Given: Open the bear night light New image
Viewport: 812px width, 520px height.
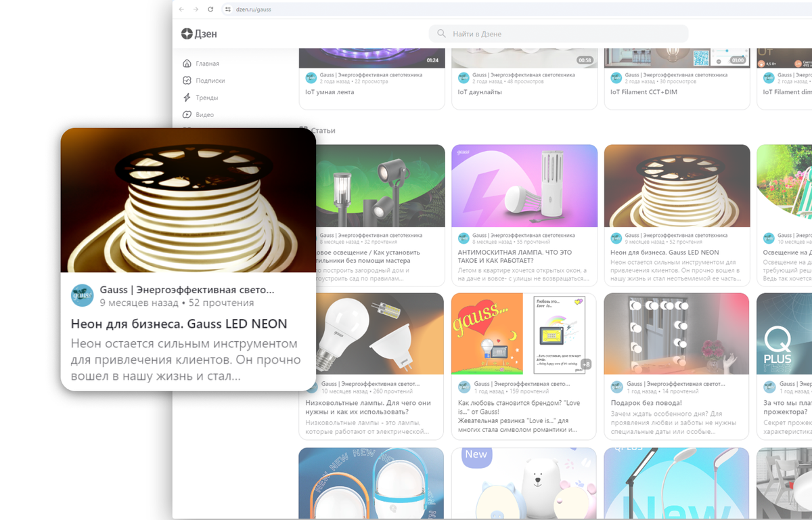Looking at the screenshot, I should click(x=524, y=483).
